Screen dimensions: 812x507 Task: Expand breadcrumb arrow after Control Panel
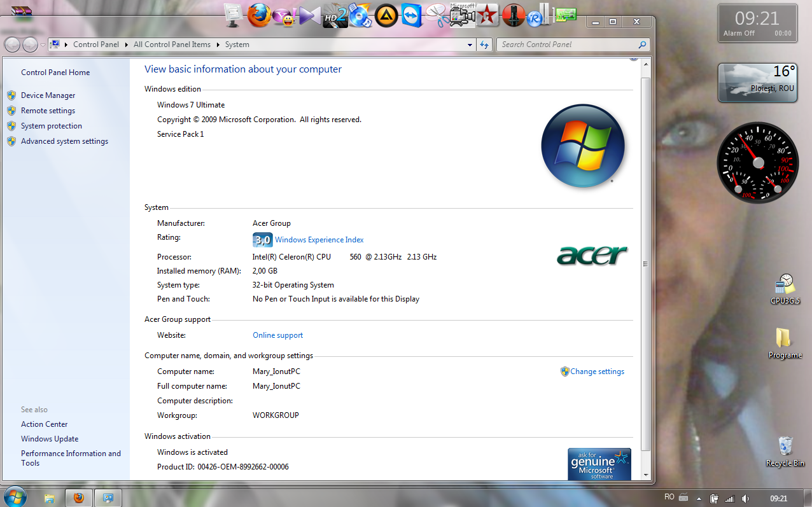click(x=127, y=45)
